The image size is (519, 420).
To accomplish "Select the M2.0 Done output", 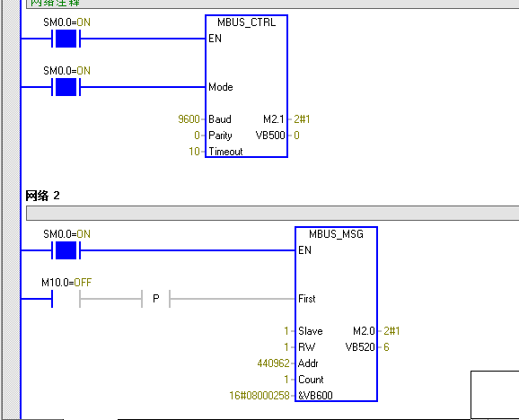I will point(364,331).
